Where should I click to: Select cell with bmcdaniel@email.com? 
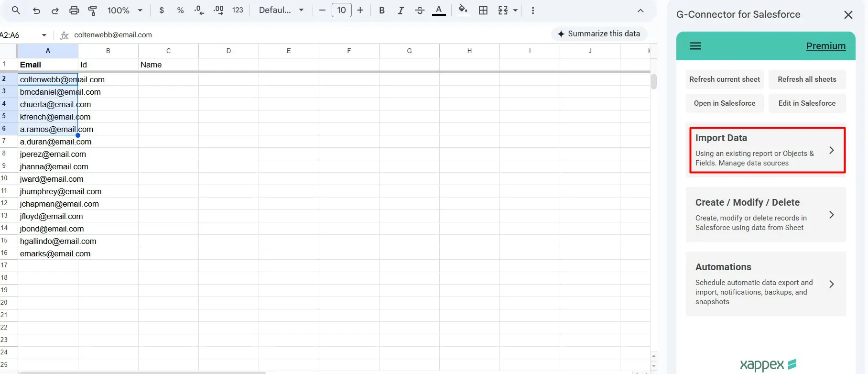point(48,92)
